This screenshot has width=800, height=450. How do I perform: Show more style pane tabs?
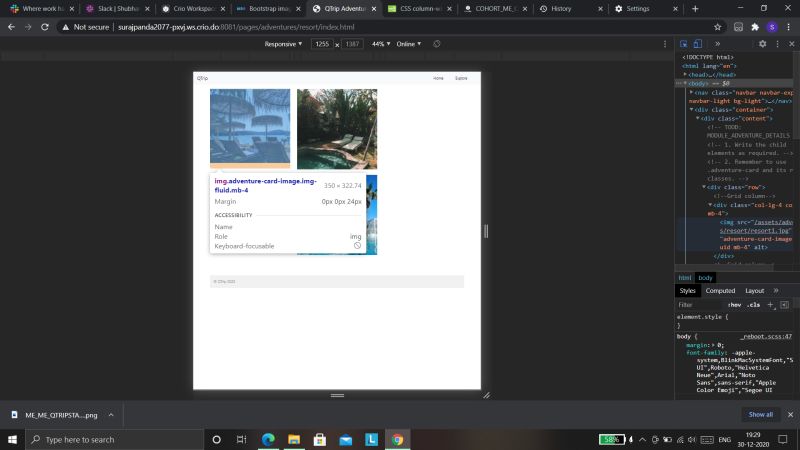click(776, 291)
